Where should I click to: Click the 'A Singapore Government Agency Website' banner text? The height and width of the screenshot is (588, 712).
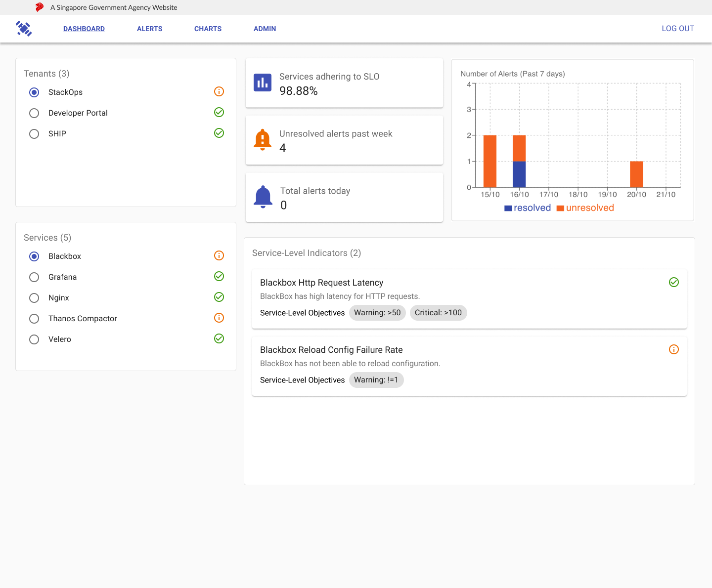coord(114,7)
